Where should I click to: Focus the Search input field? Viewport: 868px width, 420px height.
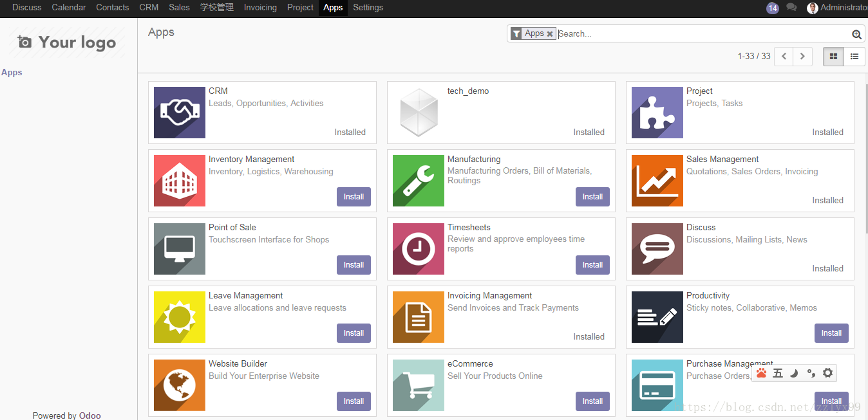[704, 34]
